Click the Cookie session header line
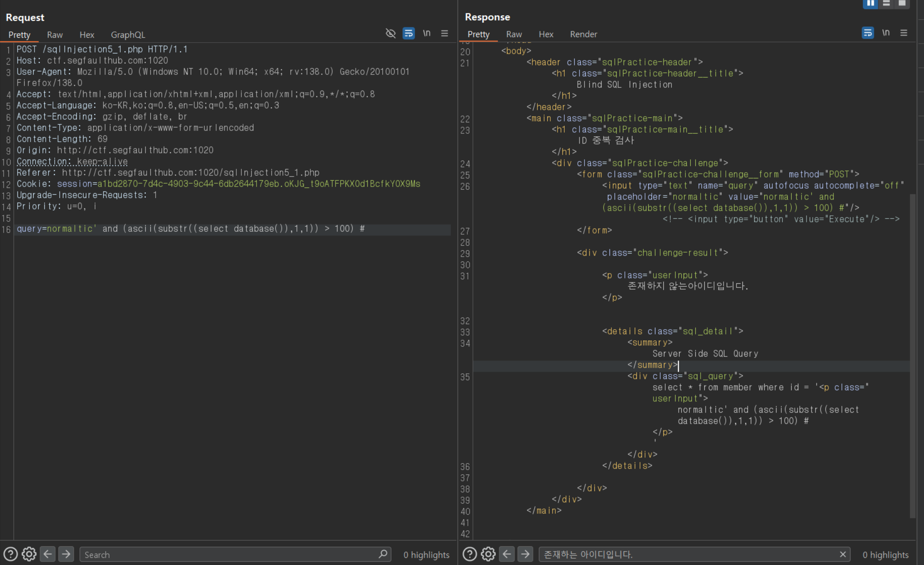924x565 pixels. pyautogui.click(x=218, y=184)
